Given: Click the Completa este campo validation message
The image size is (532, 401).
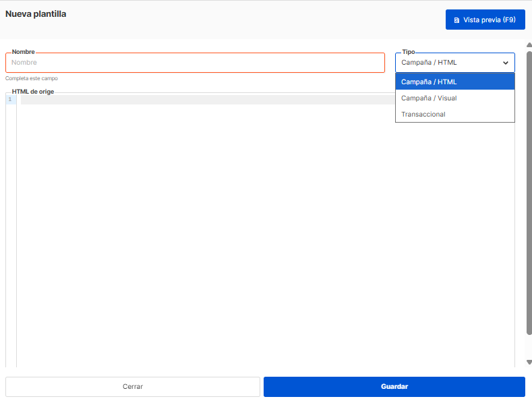Looking at the screenshot, I should point(32,78).
